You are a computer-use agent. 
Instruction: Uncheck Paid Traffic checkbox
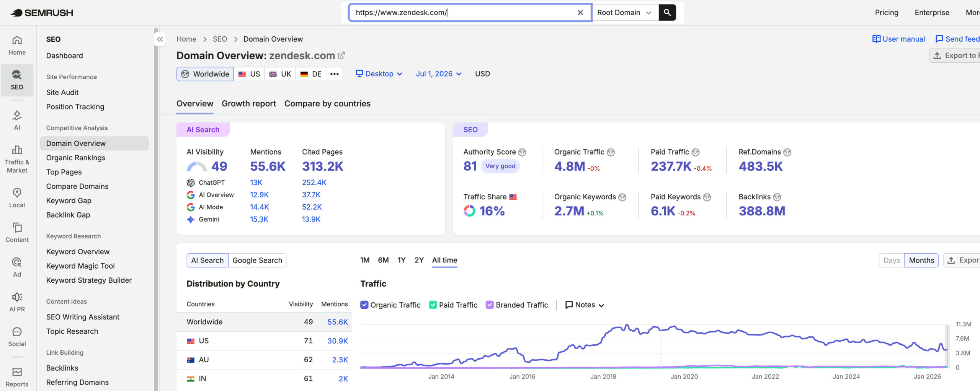[x=433, y=305]
